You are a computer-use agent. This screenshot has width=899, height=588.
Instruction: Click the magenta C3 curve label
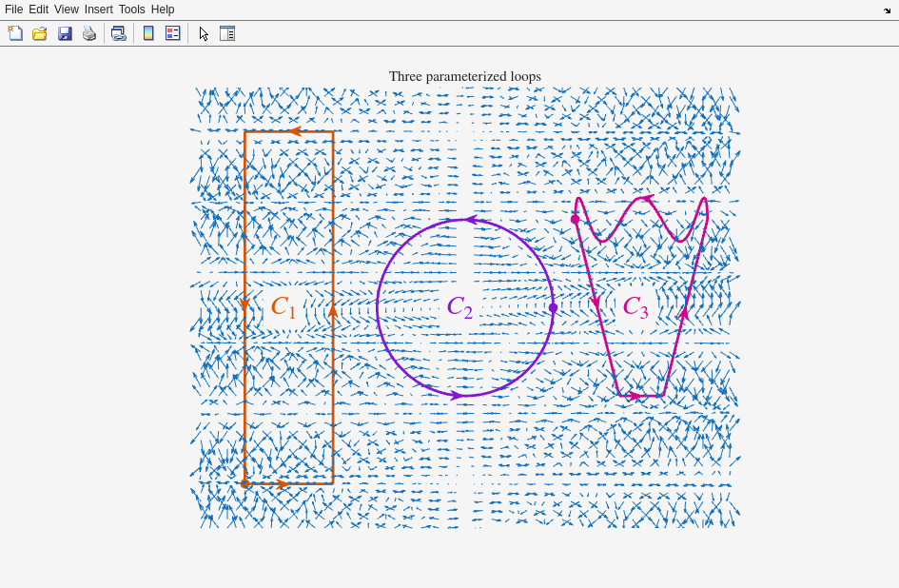635,307
